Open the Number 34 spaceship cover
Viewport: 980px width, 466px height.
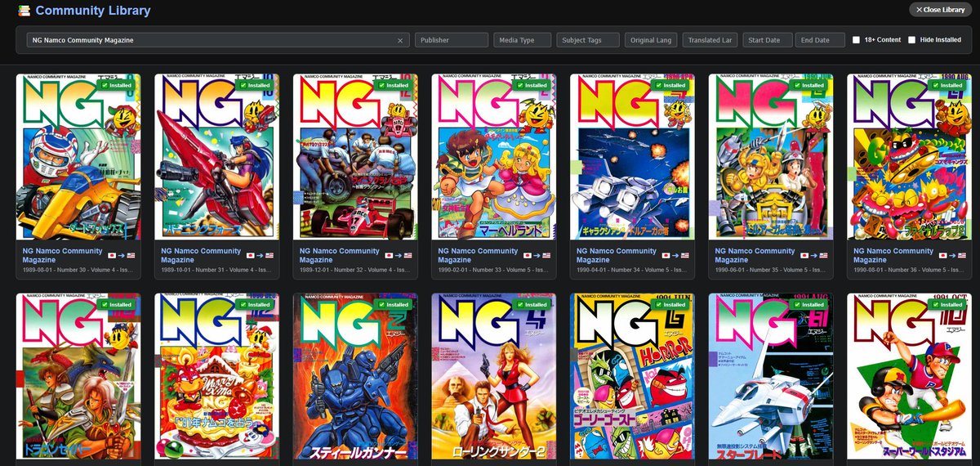pos(632,156)
